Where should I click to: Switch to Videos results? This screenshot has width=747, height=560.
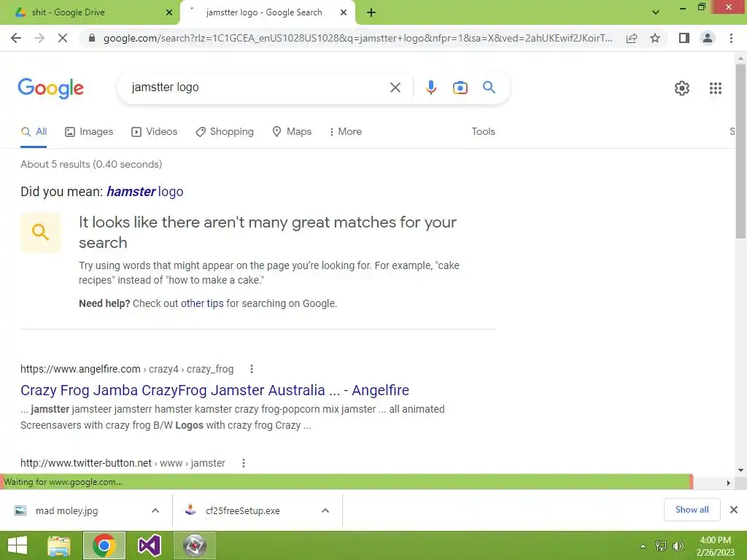[x=155, y=131]
